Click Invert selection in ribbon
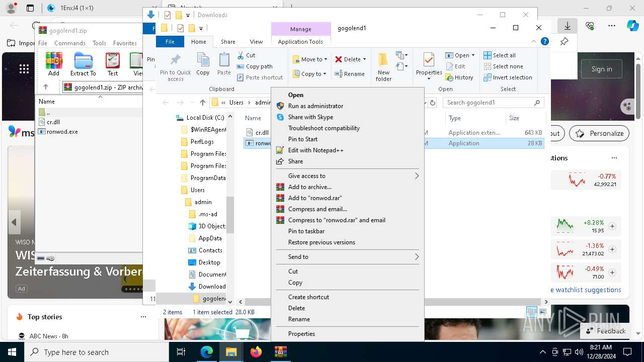The image size is (644, 362). (508, 77)
